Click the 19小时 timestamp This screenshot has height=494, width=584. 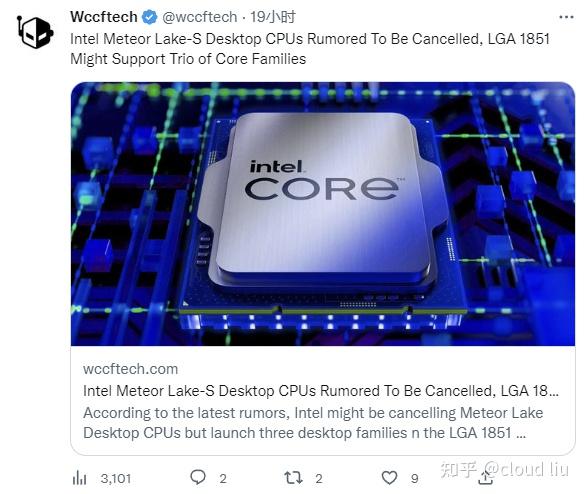[x=273, y=17]
